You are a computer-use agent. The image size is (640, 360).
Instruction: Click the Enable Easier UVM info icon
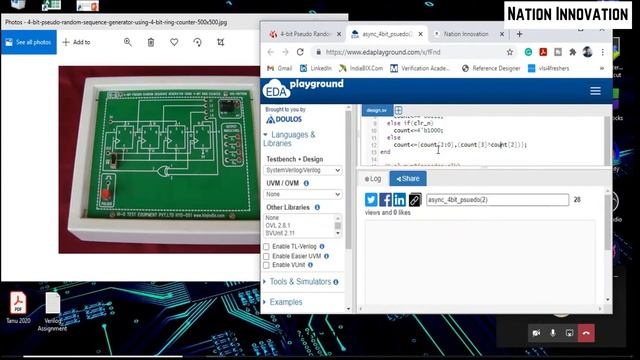[x=326, y=256]
